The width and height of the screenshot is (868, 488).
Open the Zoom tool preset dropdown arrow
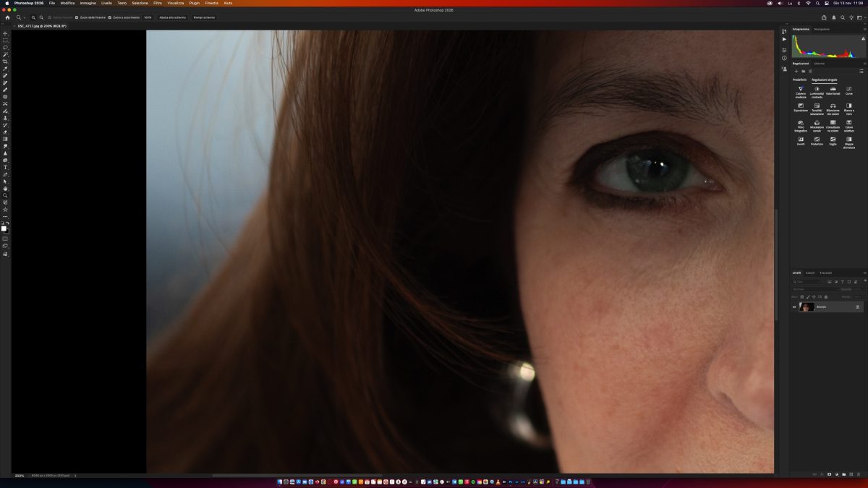pos(24,17)
